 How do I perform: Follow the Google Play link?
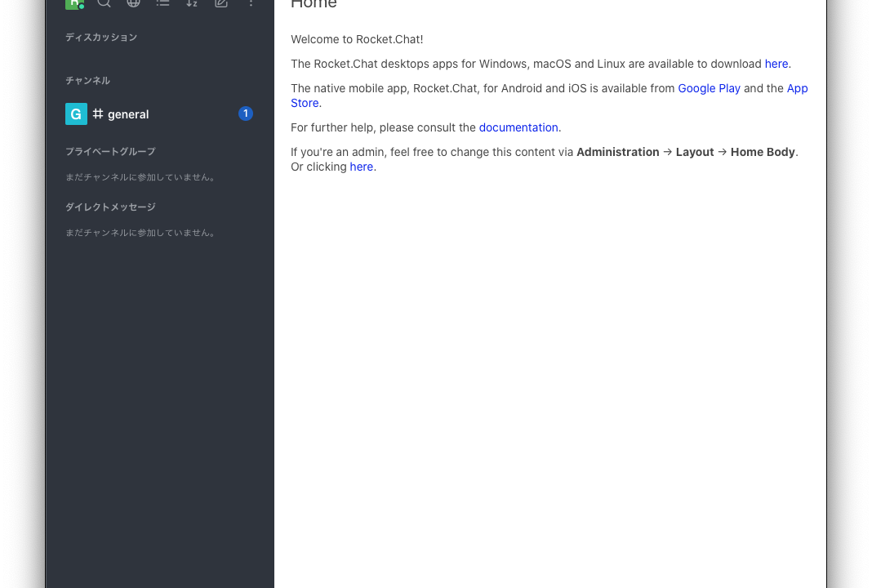point(709,88)
